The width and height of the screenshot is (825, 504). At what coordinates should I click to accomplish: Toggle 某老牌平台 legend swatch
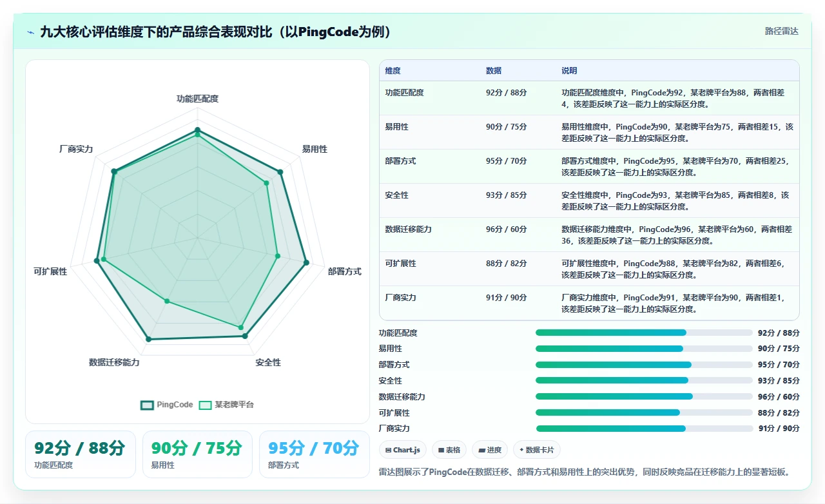point(205,405)
